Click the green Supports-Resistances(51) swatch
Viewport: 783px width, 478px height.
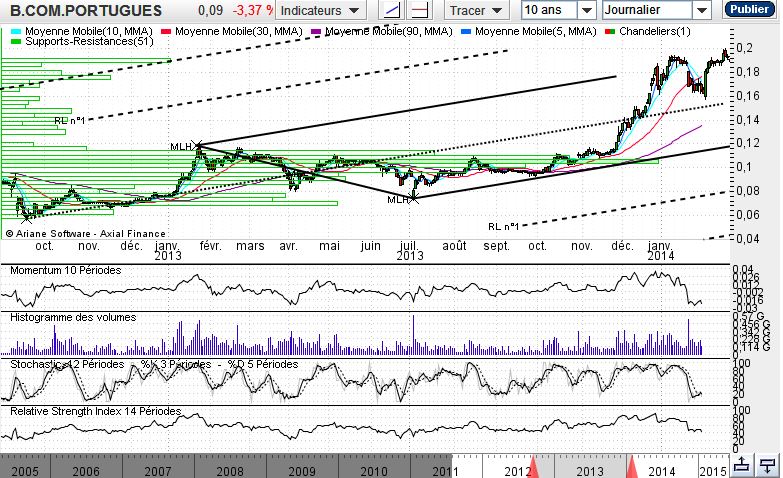pos(15,41)
